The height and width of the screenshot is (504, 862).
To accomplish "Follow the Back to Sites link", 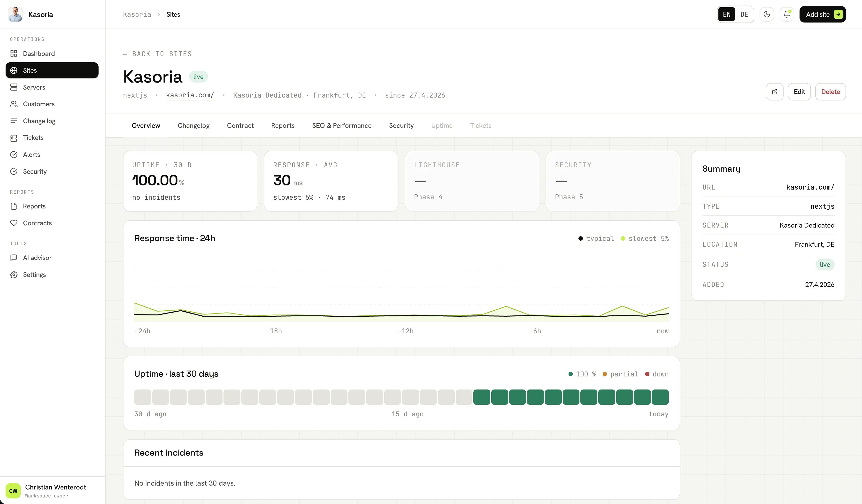I will coord(157,54).
